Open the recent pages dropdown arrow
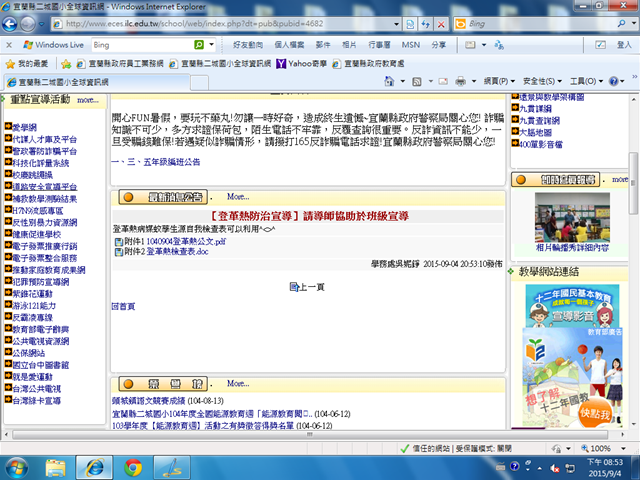The width and height of the screenshot is (640, 480). tap(41, 24)
